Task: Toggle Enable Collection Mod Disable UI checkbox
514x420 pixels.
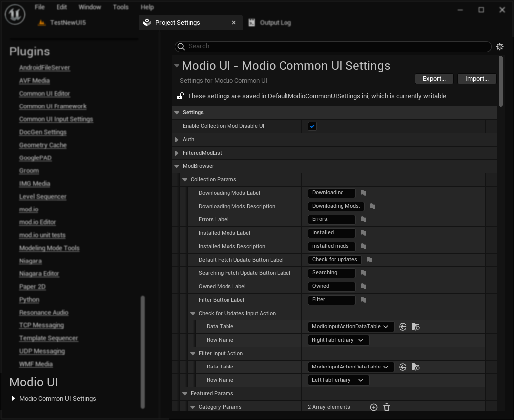Action: [312, 126]
